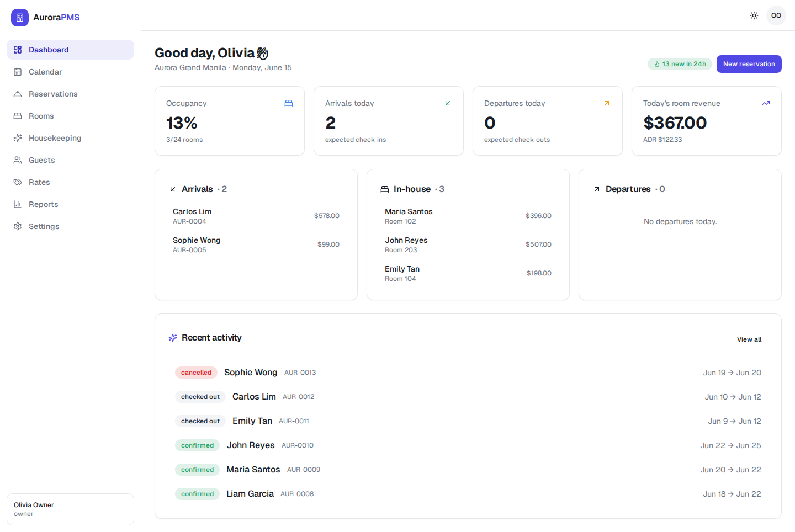Open Reservations from the sidebar
795x532 pixels.
click(70, 94)
